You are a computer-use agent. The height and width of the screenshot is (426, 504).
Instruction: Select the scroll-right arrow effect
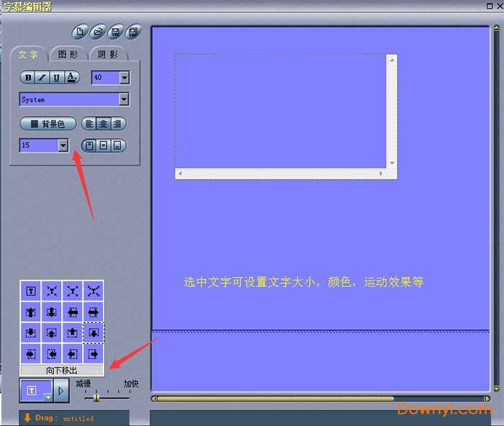(x=93, y=312)
